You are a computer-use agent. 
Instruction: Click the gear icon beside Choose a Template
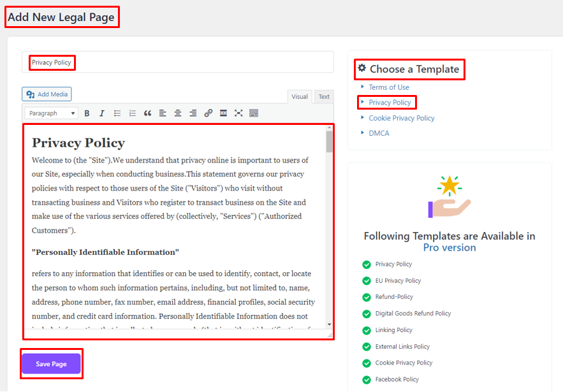pyautogui.click(x=362, y=68)
